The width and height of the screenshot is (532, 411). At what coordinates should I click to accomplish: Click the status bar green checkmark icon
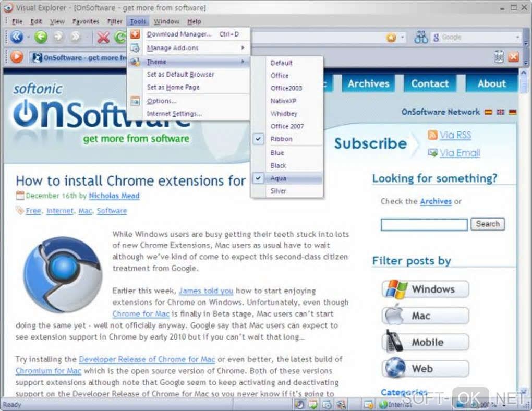(x=313, y=404)
